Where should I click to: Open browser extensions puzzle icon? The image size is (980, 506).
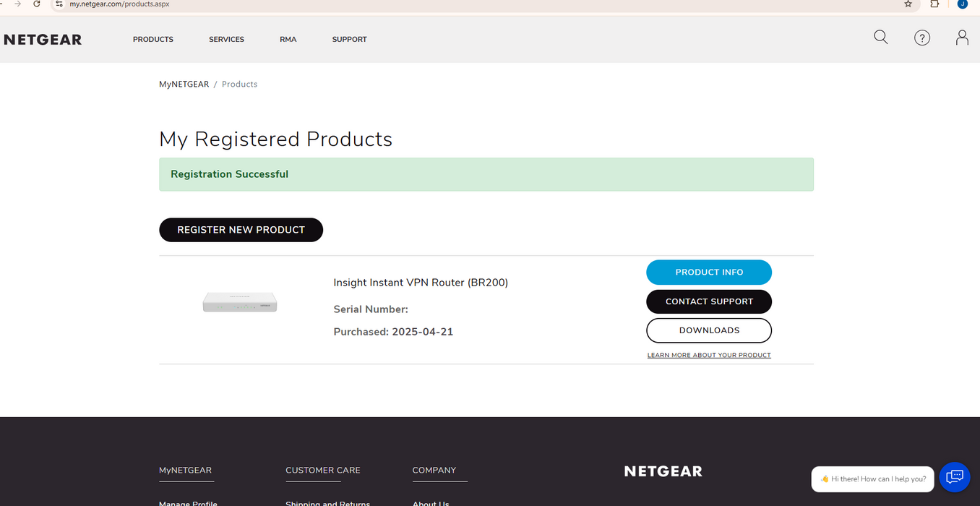[x=934, y=4]
